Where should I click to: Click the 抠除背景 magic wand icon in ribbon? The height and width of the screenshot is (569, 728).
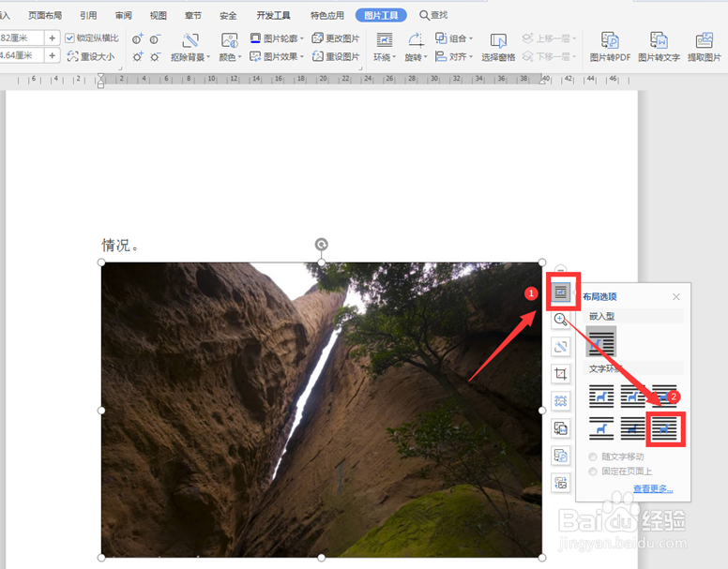190,41
